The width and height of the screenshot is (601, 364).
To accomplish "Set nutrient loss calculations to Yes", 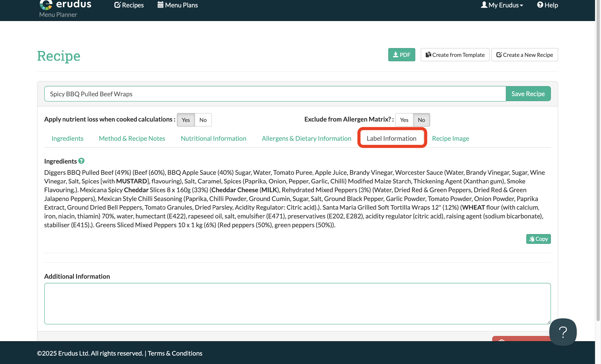I will tap(186, 120).
